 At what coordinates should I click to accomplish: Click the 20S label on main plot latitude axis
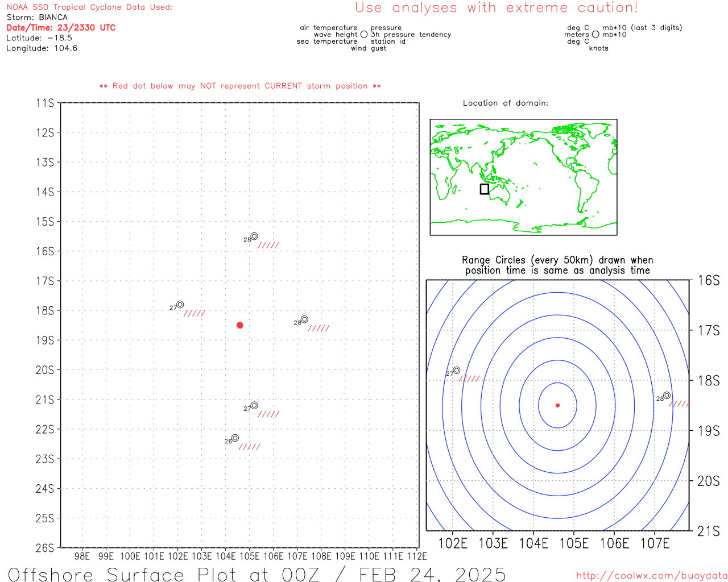45,370
